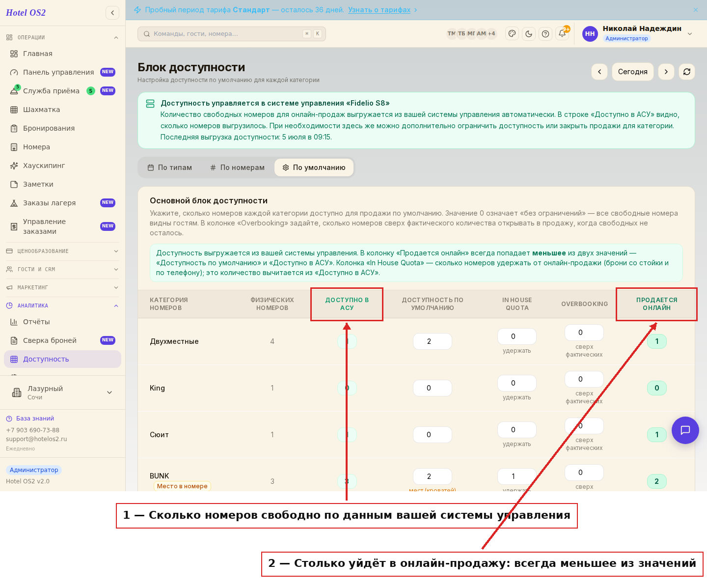Open the Николай Надеждин user menu
The height and width of the screenshot is (588, 707).
pos(638,33)
